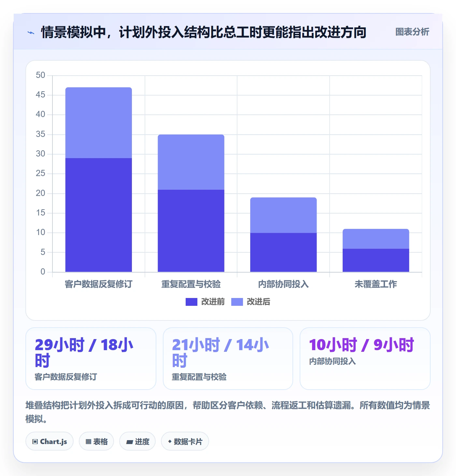
Task: Click the dark 改进前 bar for 内部协同投入
Action: coord(283,252)
